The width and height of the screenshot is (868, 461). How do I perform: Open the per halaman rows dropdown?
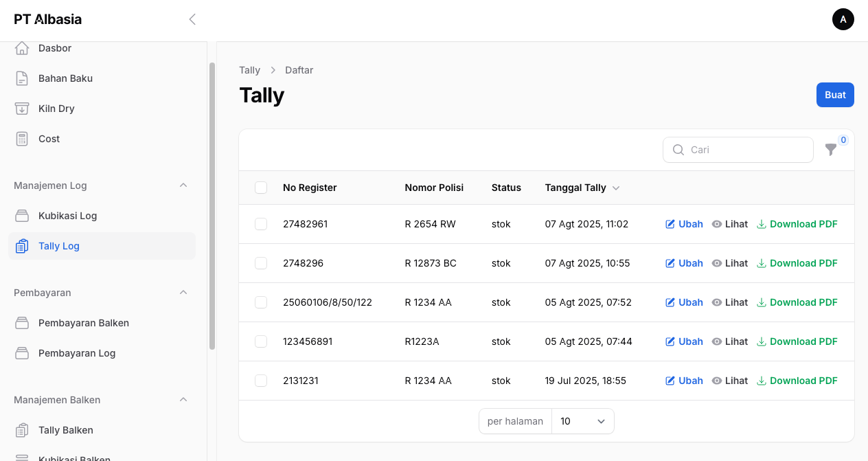pos(582,421)
